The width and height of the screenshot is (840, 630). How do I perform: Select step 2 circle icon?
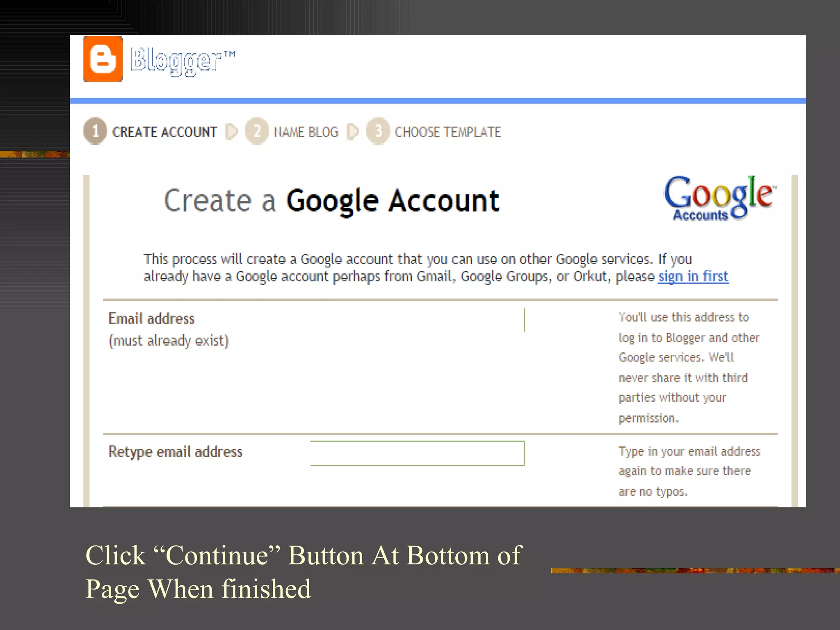coord(257,131)
